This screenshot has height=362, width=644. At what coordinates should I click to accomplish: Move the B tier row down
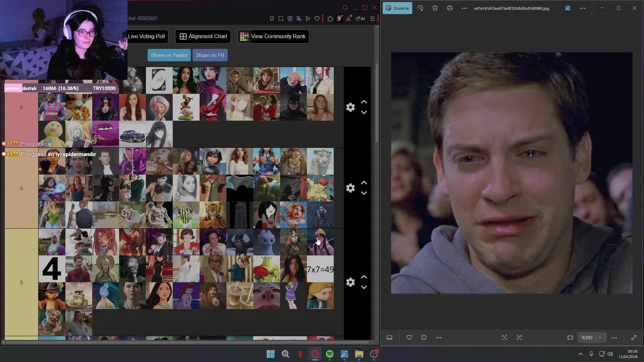pos(364,287)
